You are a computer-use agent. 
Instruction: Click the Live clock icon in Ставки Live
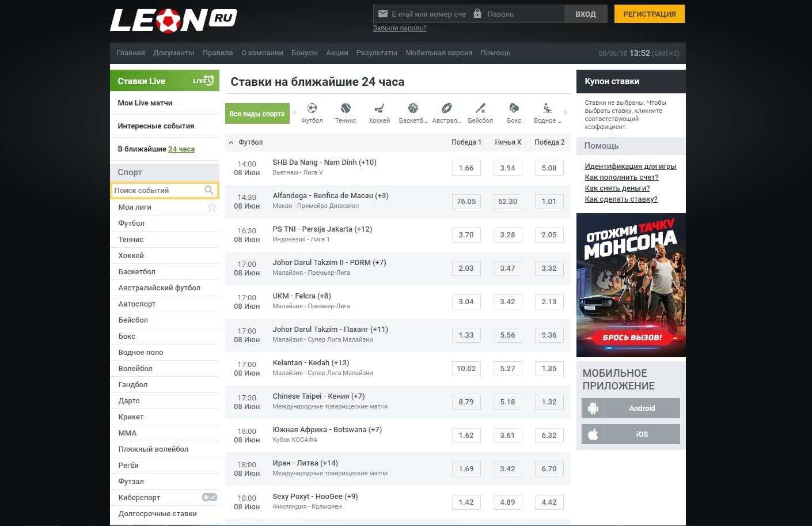pos(203,81)
